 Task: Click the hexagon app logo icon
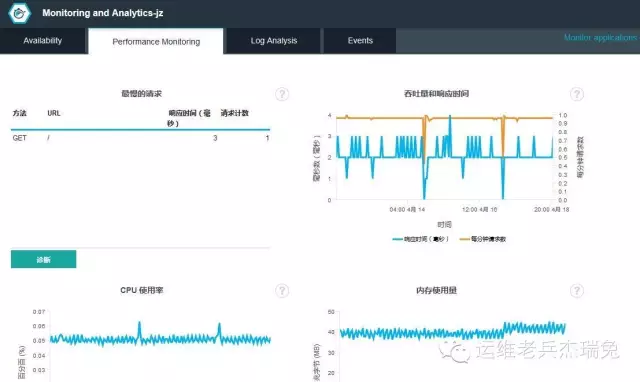coord(19,13)
